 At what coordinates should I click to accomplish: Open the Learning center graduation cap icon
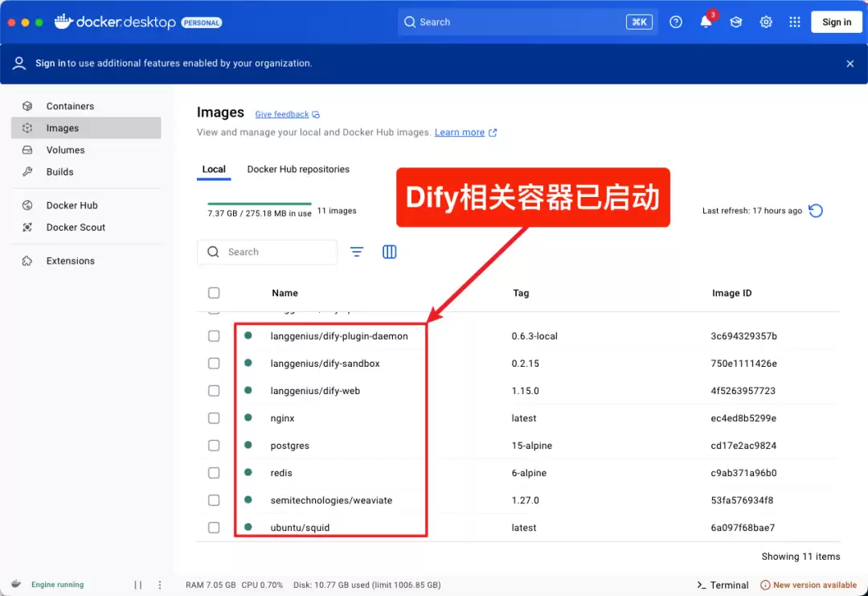pos(735,23)
